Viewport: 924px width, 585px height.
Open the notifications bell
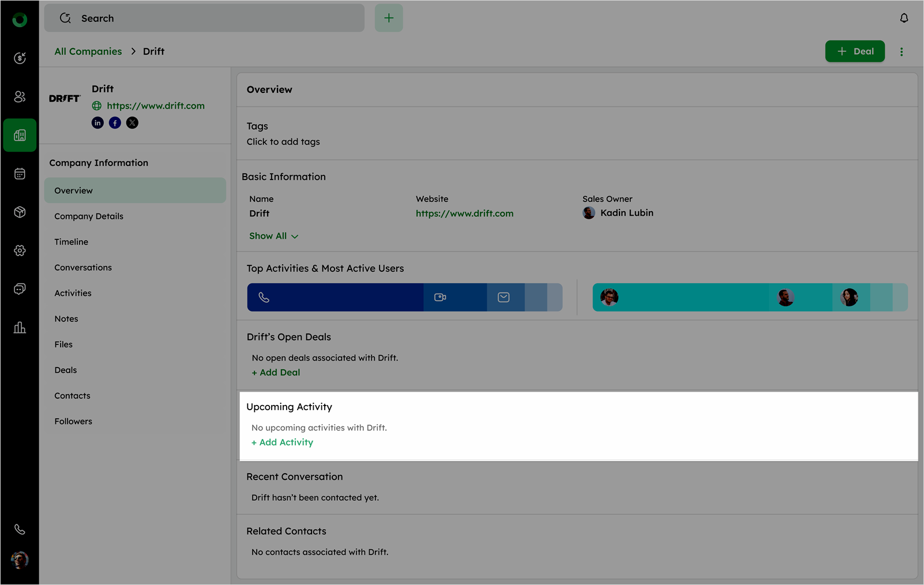pyautogui.click(x=904, y=18)
